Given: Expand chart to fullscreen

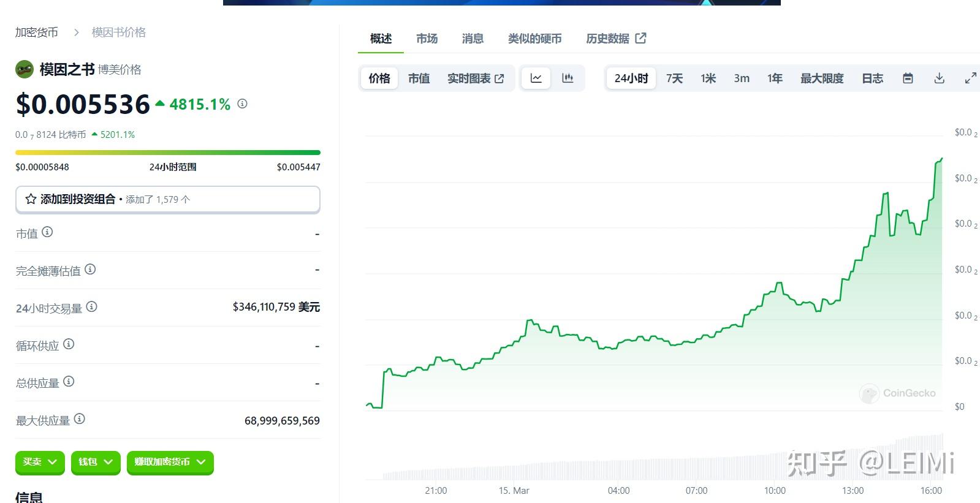Looking at the screenshot, I should [x=971, y=78].
